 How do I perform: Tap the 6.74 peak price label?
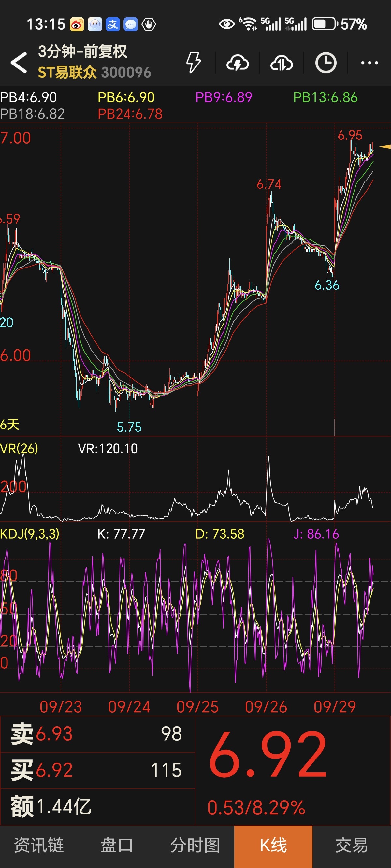[268, 184]
